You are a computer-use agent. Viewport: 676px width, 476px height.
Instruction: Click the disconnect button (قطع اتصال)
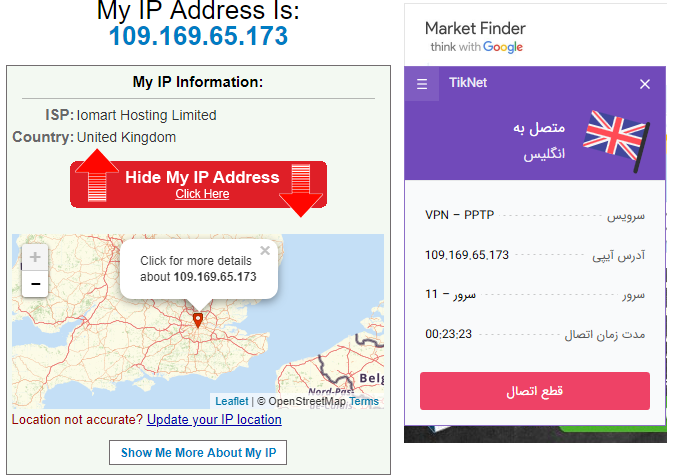pyautogui.click(x=535, y=390)
